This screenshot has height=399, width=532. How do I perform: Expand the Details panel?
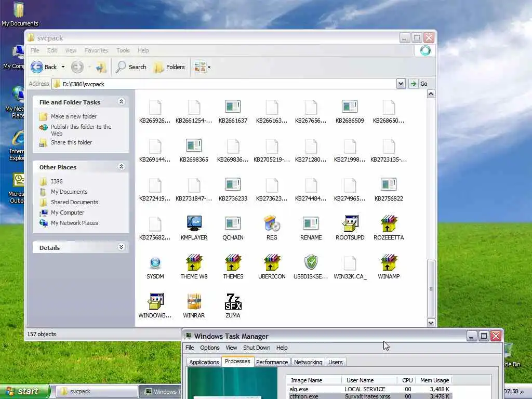point(121,247)
